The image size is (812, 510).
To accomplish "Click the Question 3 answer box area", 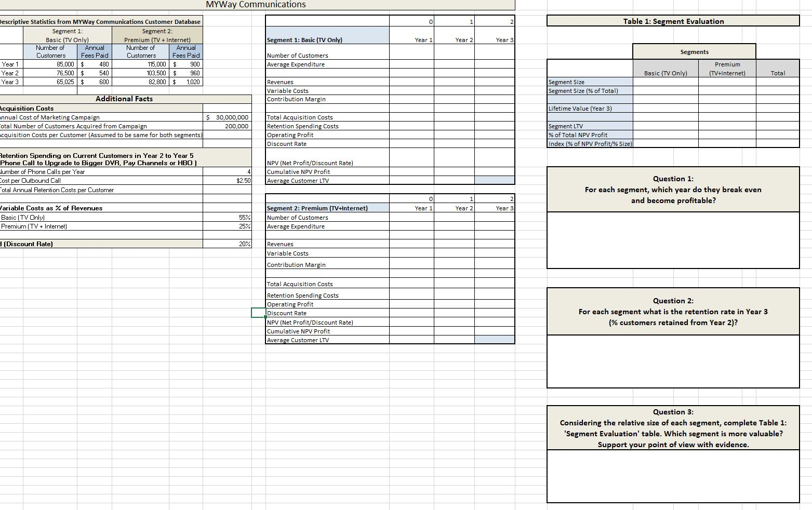I will coord(673,475).
